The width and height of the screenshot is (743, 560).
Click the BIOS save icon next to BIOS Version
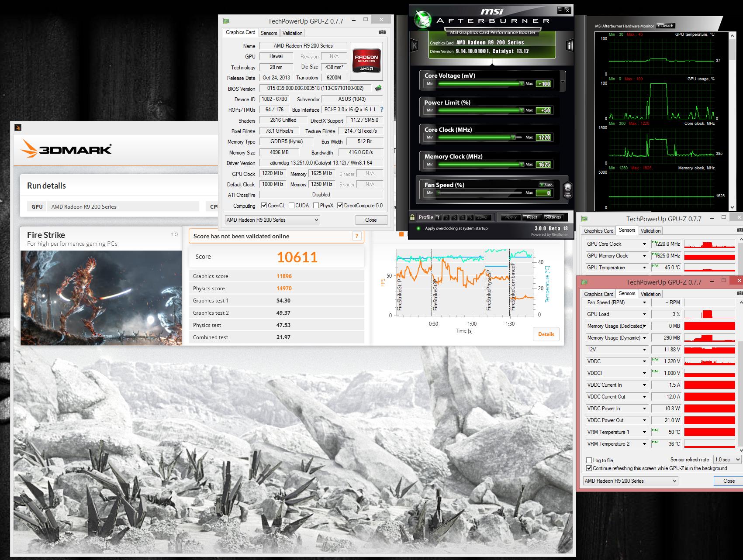(x=378, y=88)
